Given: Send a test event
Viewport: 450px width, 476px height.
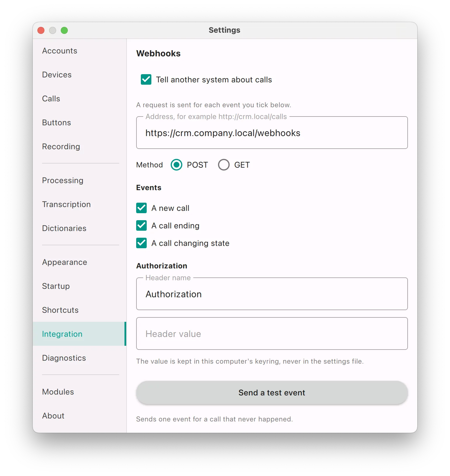Looking at the screenshot, I should [272, 392].
